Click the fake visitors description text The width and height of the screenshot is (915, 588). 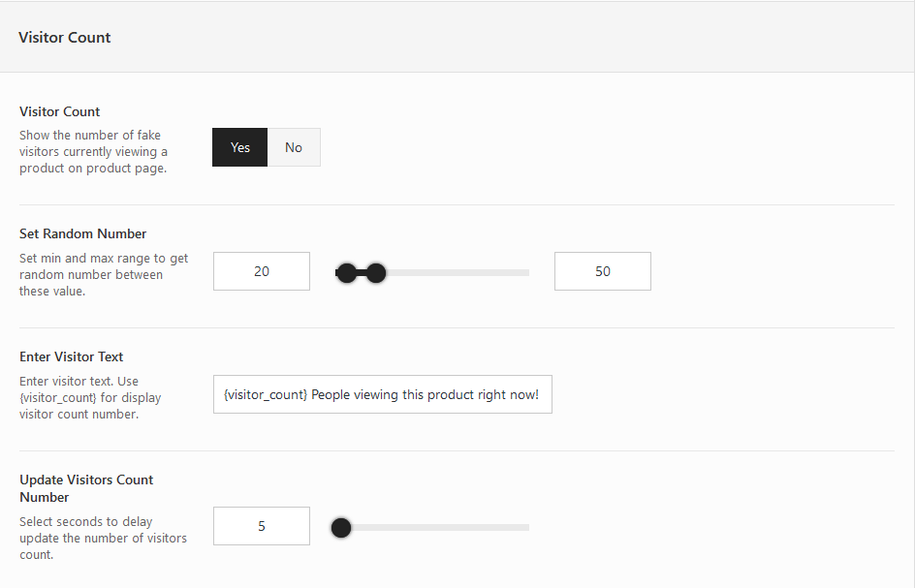click(x=93, y=152)
